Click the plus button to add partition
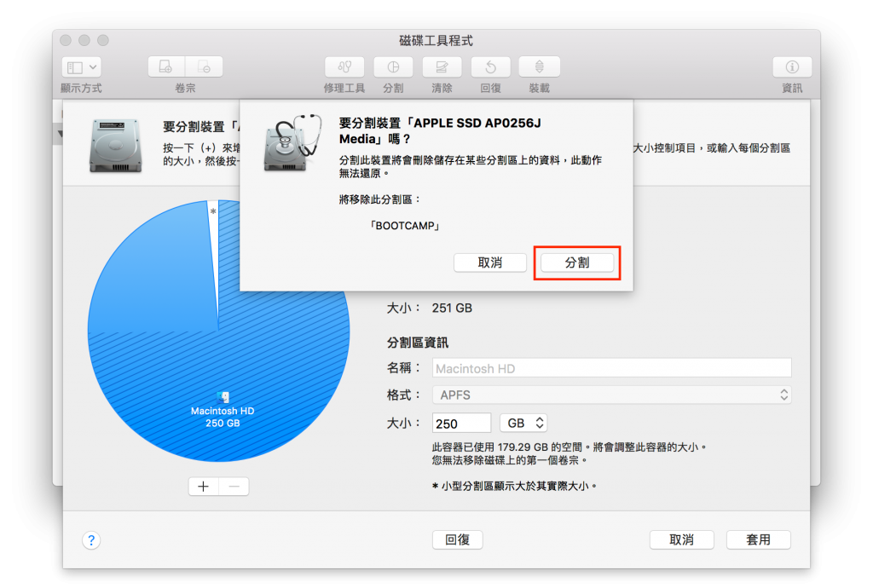Viewport: 873px width, 588px height. click(x=204, y=487)
